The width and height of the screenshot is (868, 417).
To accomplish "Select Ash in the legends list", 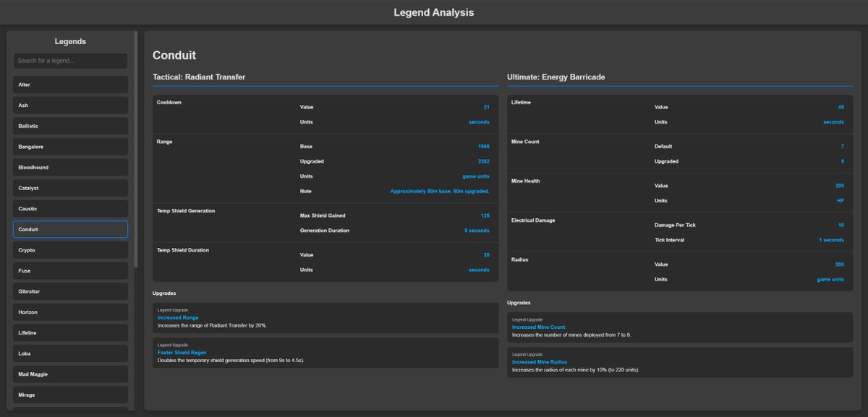I will [70, 106].
